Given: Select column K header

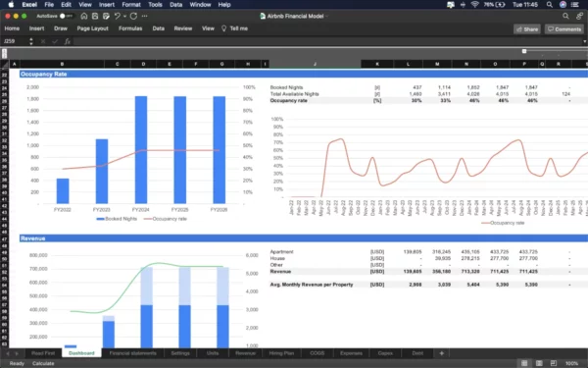Looking at the screenshot, I should (x=377, y=64).
